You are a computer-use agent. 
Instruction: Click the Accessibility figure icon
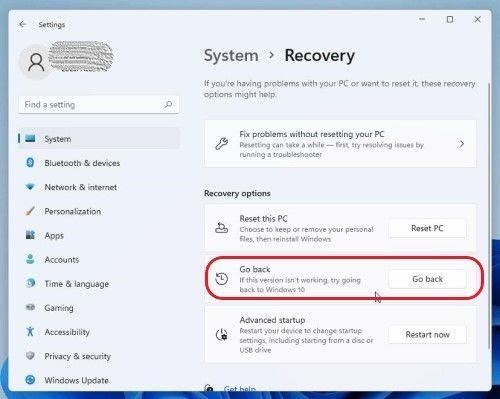pos(30,331)
